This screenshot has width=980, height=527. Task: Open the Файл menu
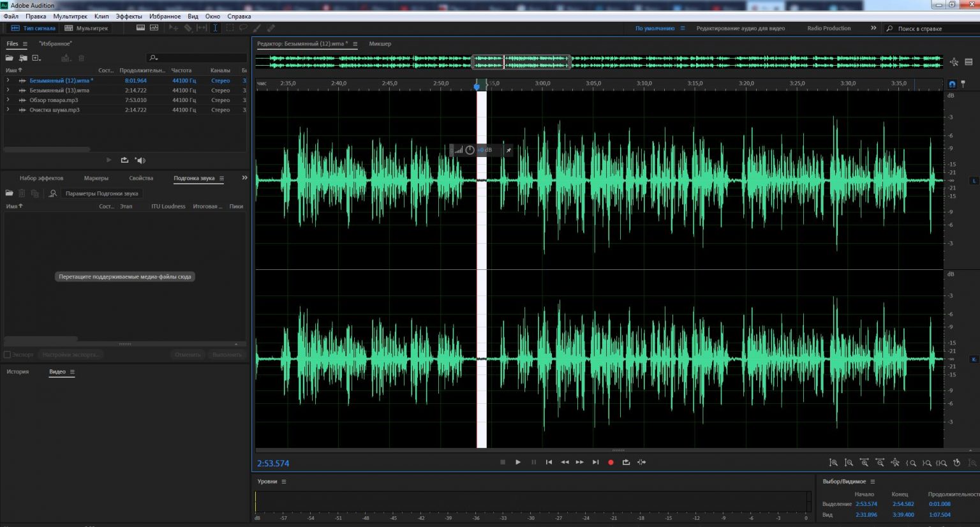click(x=11, y=16)
